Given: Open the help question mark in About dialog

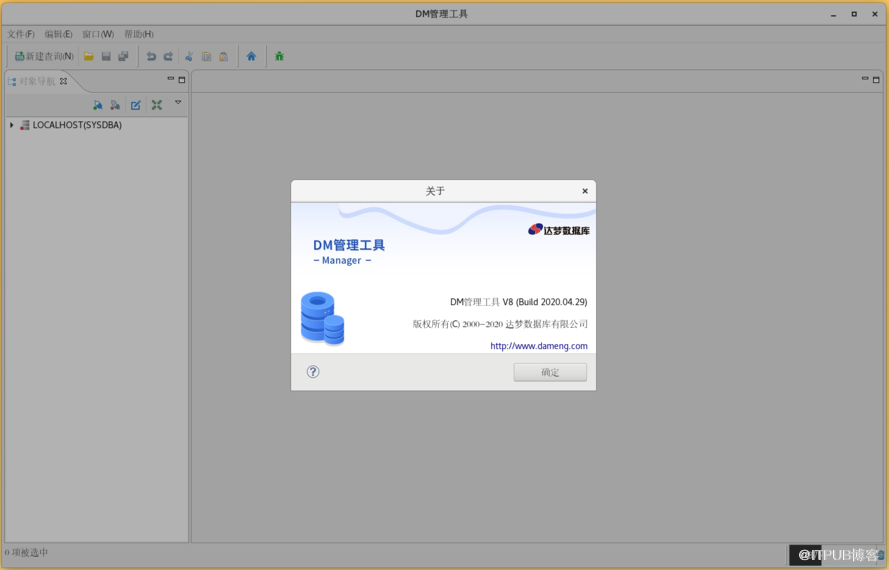Looking at the screenshot, I should 313,372.
